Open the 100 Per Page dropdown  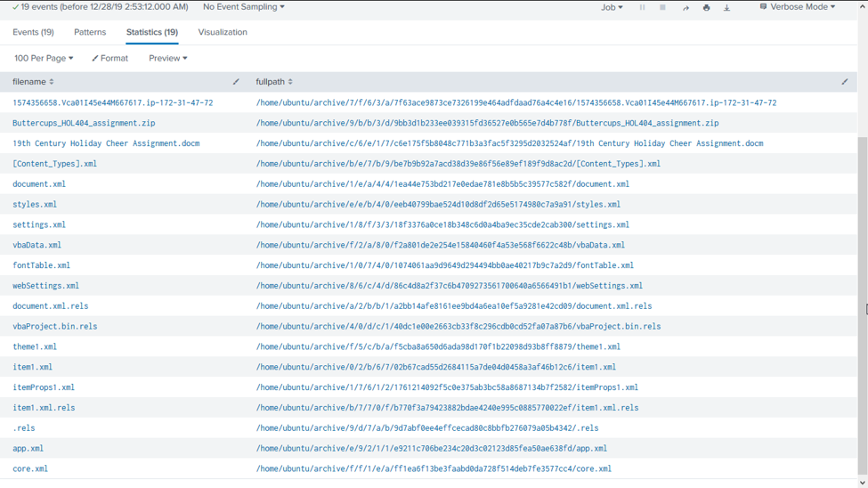pyautogui.click(x=44, y=58)
